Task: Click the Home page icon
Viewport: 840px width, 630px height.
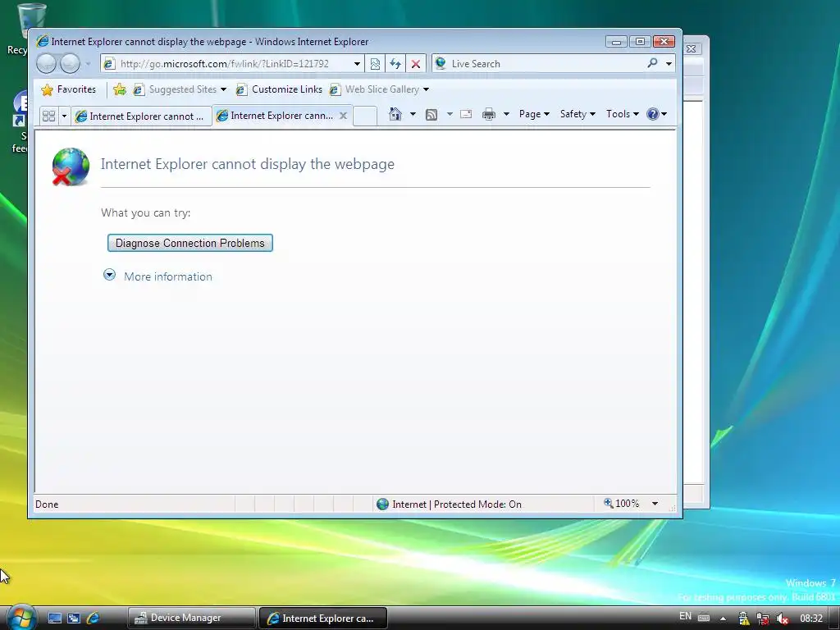Action: (x=395, y=113)
